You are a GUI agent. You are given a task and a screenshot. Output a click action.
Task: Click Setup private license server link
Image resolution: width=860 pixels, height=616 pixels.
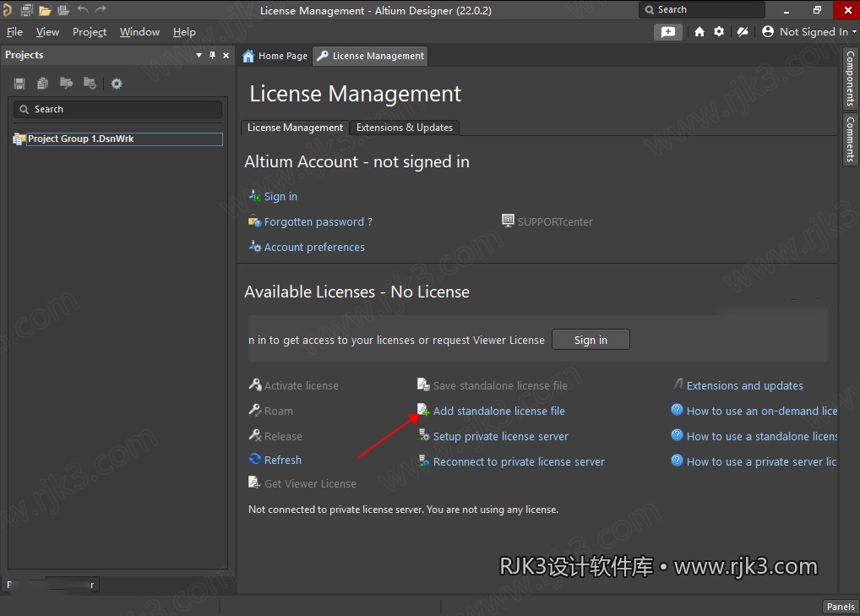point(501,436)
